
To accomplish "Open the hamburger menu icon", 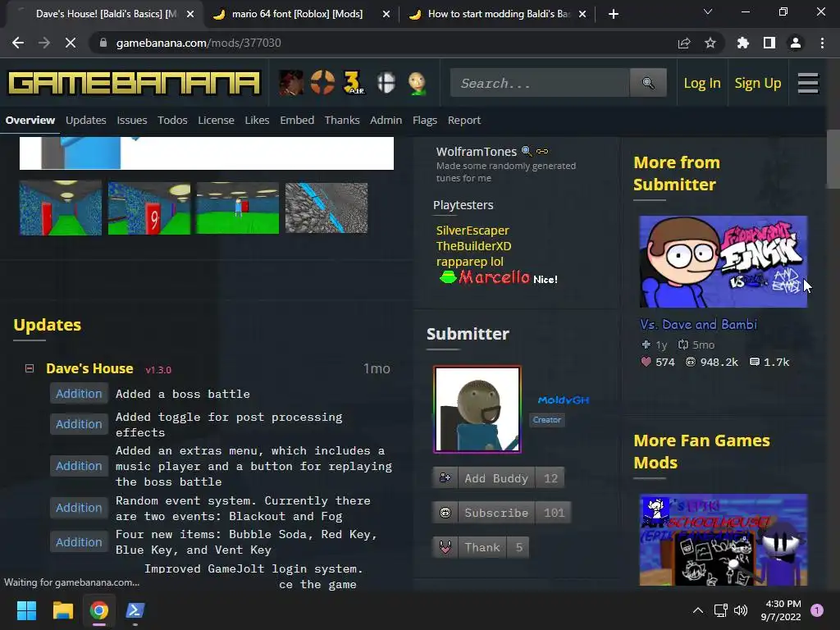I will tap(808, 83).
